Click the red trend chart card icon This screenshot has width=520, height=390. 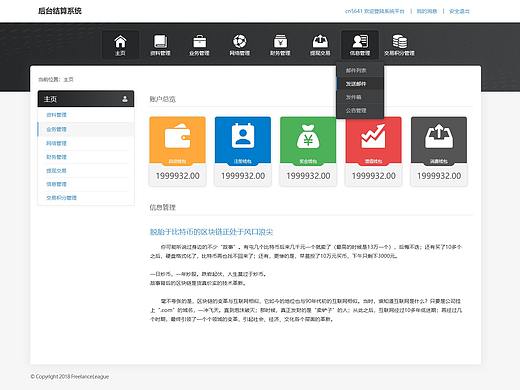pyautogui.click(x=373, y=136)
